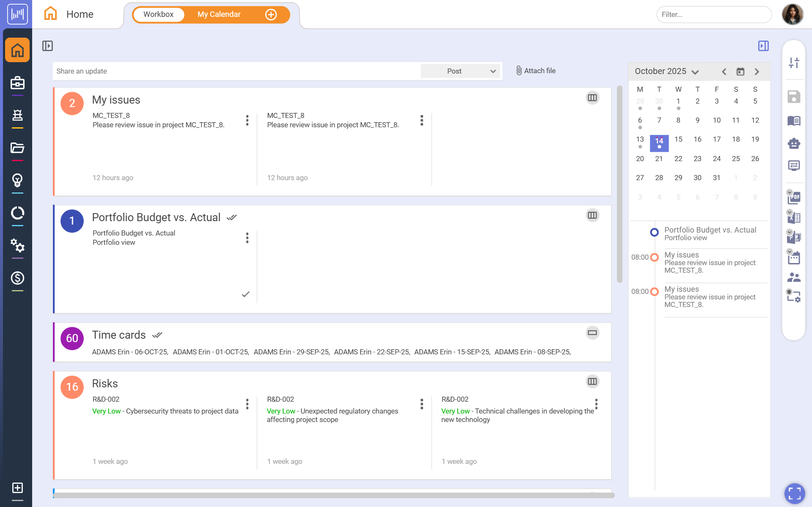Select the Workbox tab
Image resolution: width=812 pixels, height=507 pixels.
(x=158, y=14)
